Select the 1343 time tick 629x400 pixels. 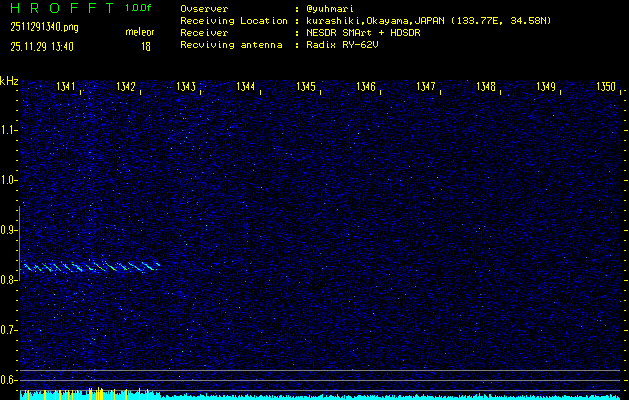tap(186, 87)
